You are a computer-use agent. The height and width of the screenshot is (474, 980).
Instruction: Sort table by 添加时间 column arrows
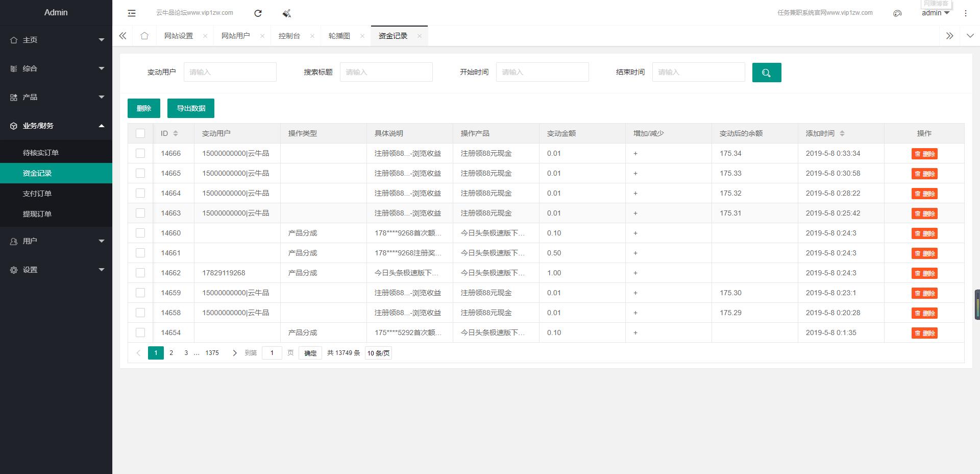[x=842, y=133]
